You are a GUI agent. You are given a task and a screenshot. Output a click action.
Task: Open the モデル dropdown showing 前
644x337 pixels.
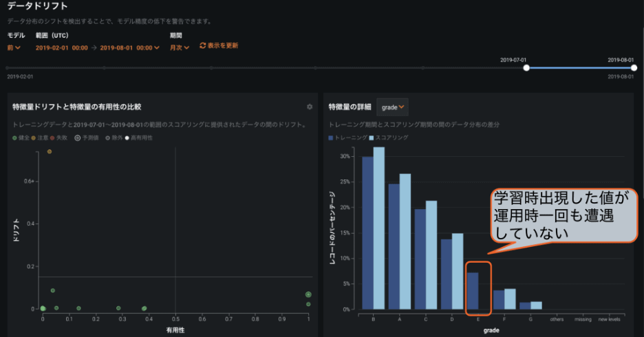tap(14, 47)
